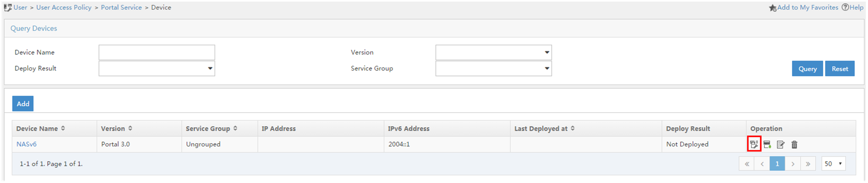Go to previous page arrow
Screen dimensions: 868x183
tap(762, 164)
